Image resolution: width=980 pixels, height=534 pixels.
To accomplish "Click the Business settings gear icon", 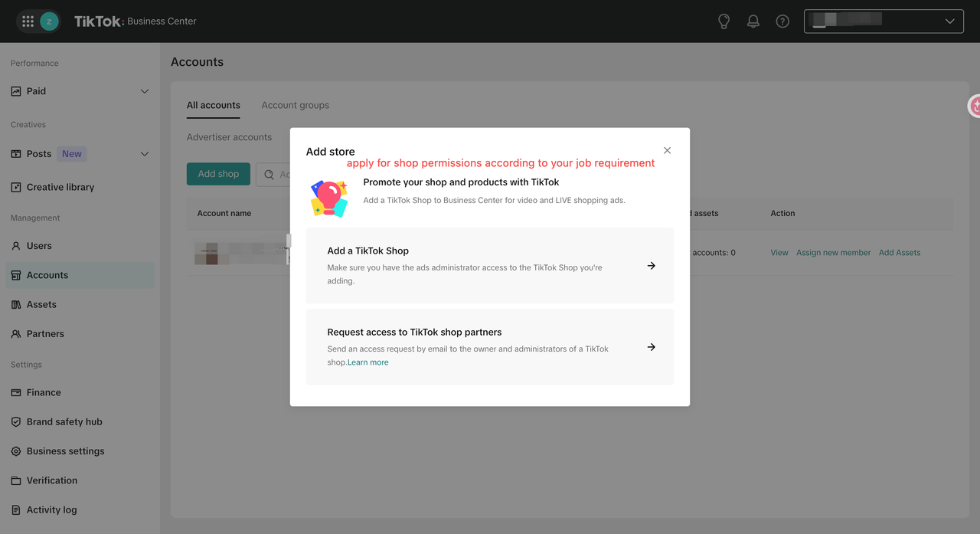I will coord(16,451).
